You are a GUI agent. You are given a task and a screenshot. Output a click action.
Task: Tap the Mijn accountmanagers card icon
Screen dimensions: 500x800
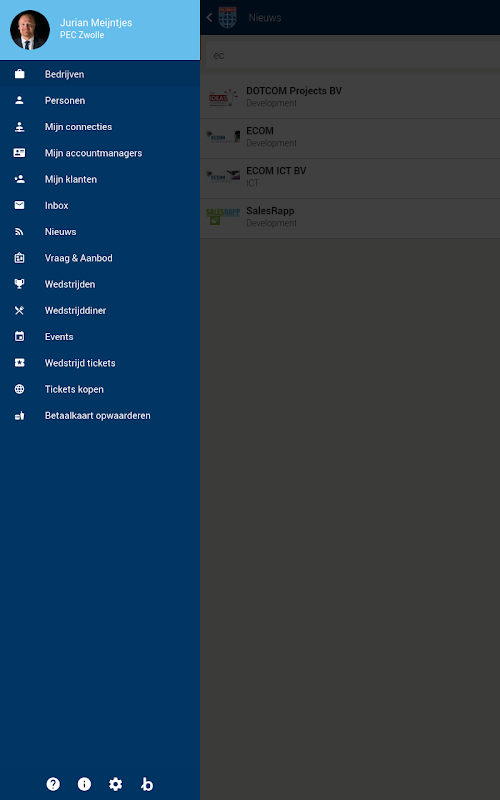[x=19, y=153]
